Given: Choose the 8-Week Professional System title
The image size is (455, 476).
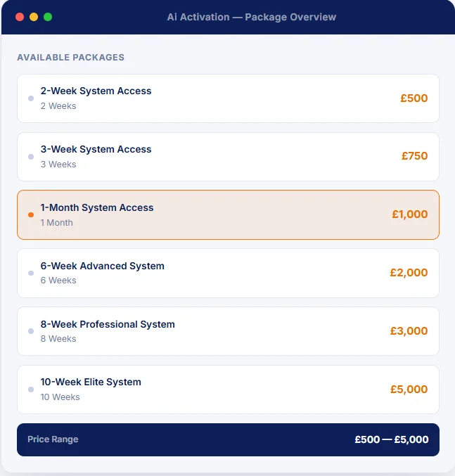Looking at the screenshot, I should (x=108, y=324).
